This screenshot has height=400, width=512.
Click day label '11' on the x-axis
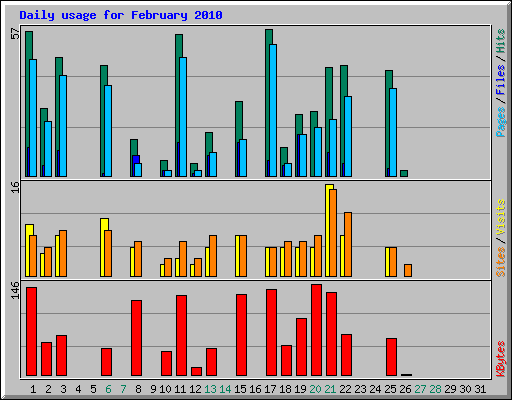[x=180, y=389]
